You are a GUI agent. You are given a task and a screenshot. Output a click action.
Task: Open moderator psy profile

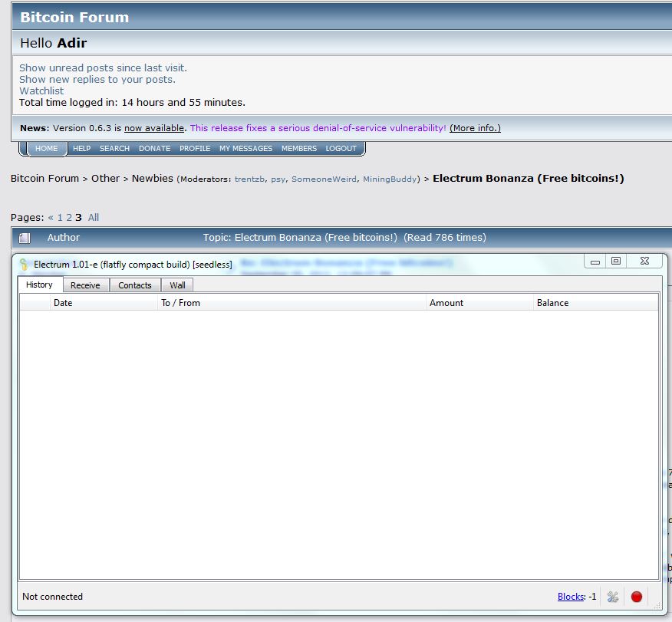point(278,179)
